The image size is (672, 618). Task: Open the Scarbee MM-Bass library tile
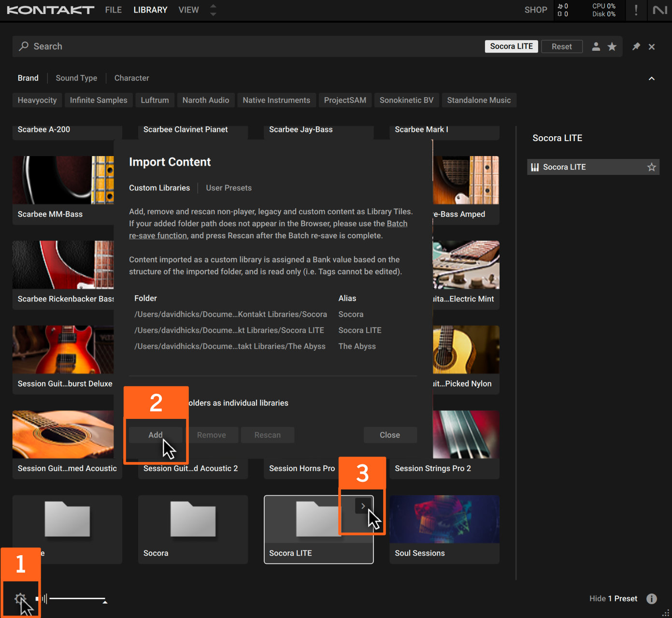63,190
